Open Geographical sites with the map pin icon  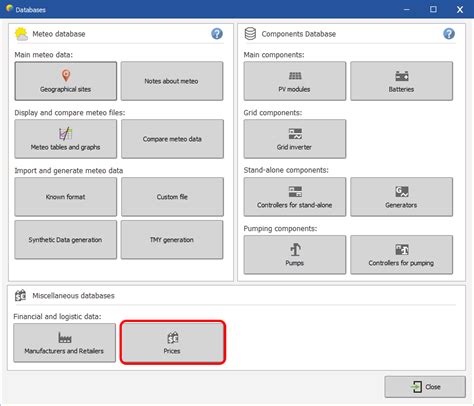pyautogui.click(x=66, y=81)
